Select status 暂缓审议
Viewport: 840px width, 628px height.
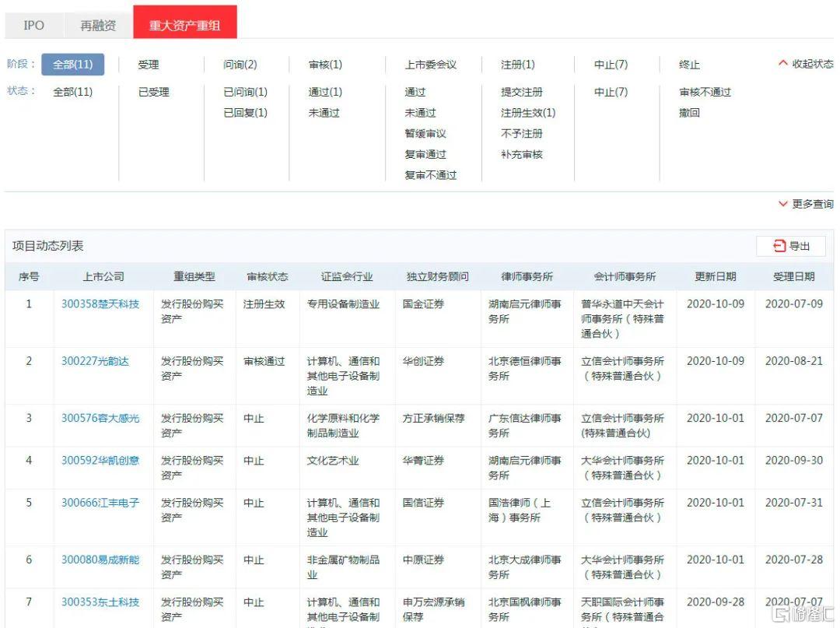425,133
